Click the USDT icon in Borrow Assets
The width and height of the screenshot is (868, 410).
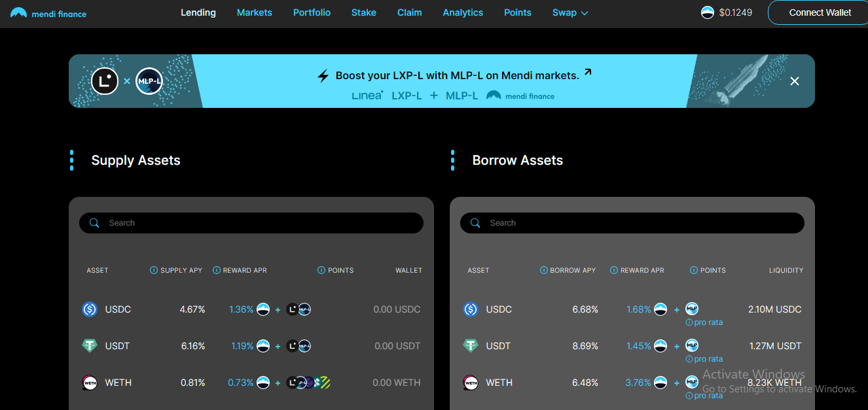pos(471,346)
